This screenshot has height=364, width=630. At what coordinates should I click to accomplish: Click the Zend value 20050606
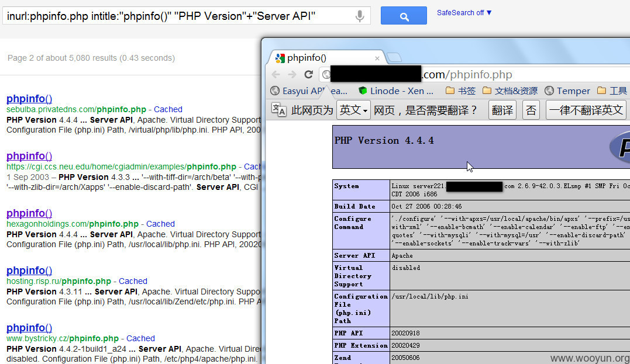point(405,358)
